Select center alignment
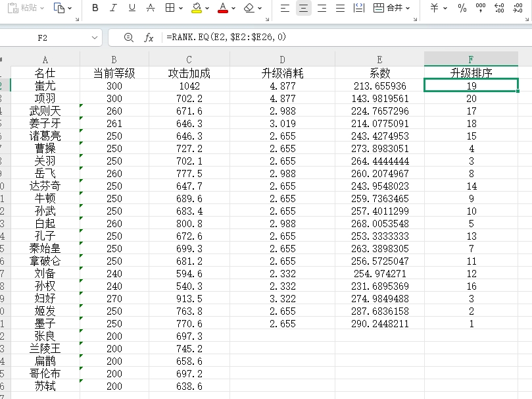This screenshot has width=532, height=399. (303, 8)
